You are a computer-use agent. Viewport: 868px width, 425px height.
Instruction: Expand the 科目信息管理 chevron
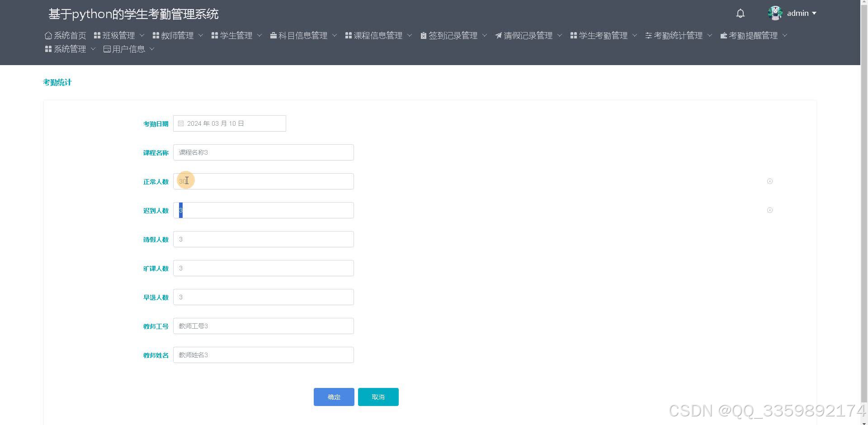335,35
